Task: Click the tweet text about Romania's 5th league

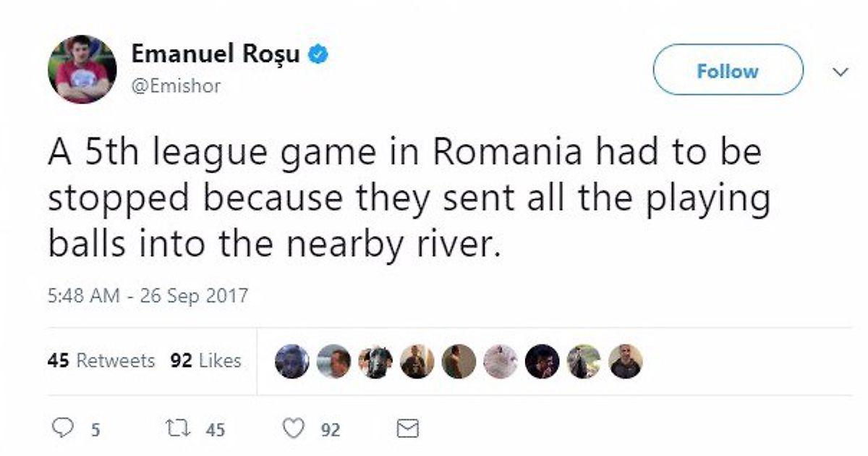Action: 405,199
